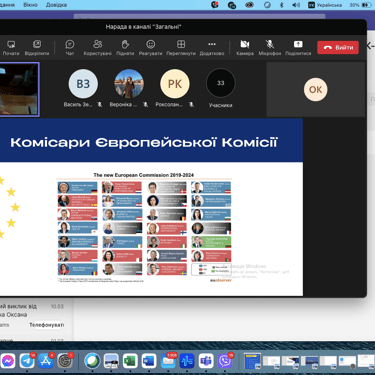The image size is (375, 375).
Task: Open the Viber status icon in menu bar
Action: pos(215,5)
